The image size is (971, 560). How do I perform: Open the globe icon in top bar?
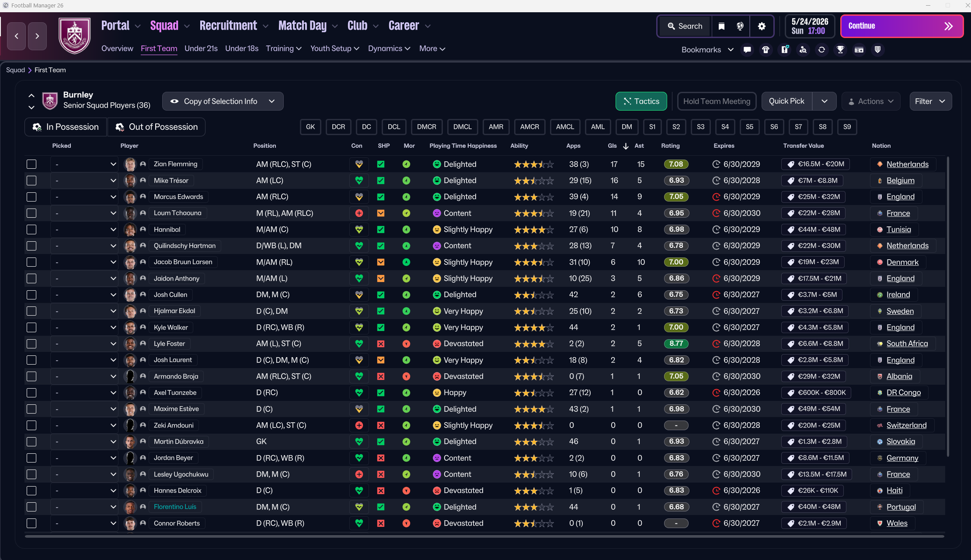(740, 26)
